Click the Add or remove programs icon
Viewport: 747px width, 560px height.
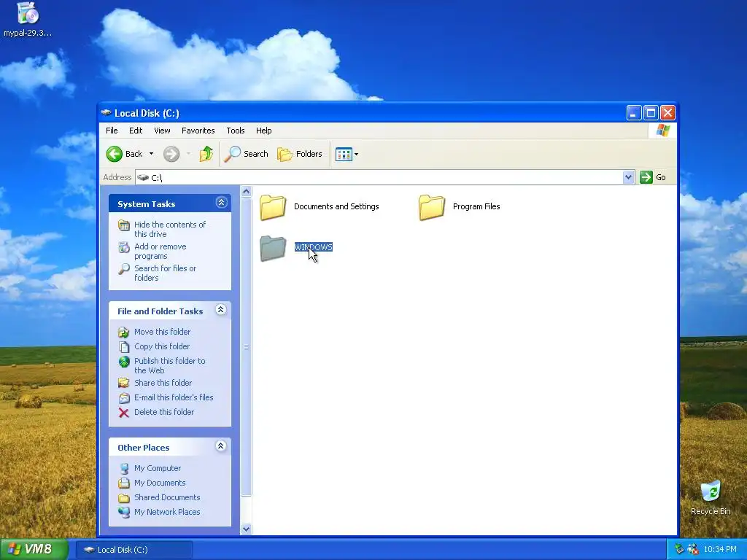(x=124, y=247)
